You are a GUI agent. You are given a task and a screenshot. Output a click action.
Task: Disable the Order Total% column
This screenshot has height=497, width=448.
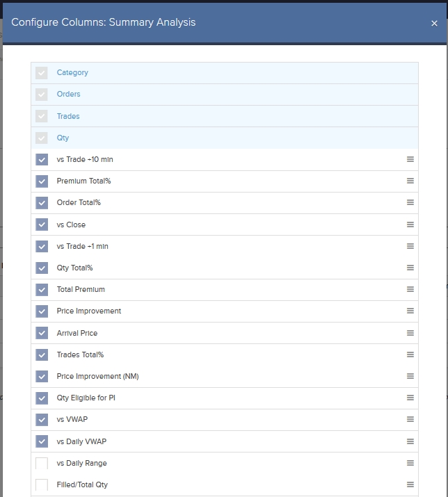pos(42,202)
